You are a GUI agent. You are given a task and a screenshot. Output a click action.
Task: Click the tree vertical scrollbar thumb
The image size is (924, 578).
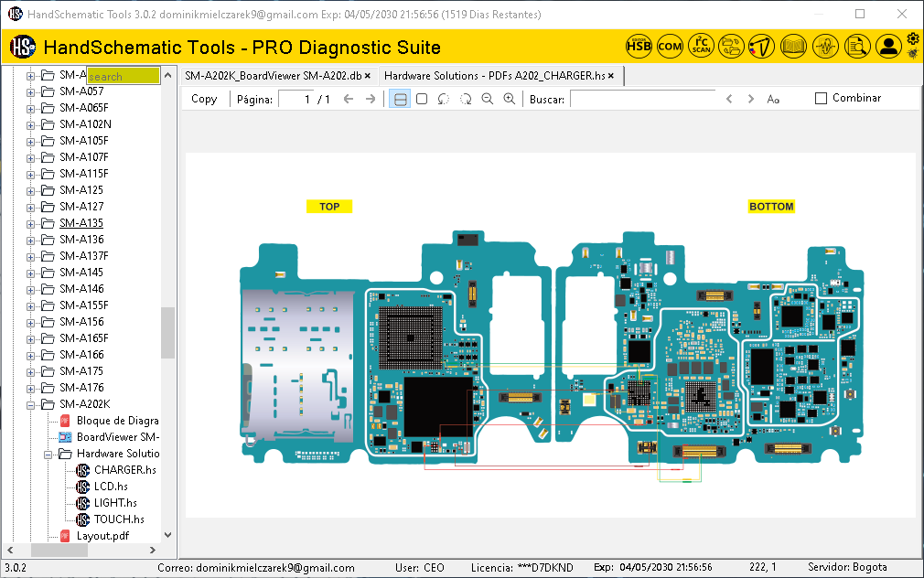point(168,332)
